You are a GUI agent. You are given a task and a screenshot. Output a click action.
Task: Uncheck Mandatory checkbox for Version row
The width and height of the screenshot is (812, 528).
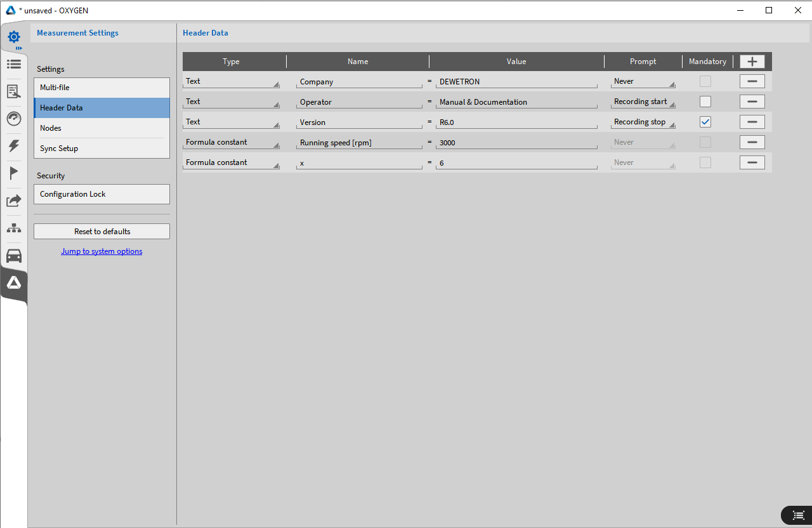coord(705,122)
